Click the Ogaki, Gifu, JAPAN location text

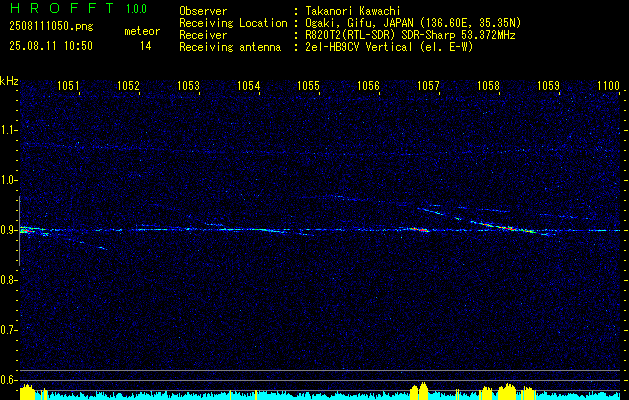pos(415,23)
